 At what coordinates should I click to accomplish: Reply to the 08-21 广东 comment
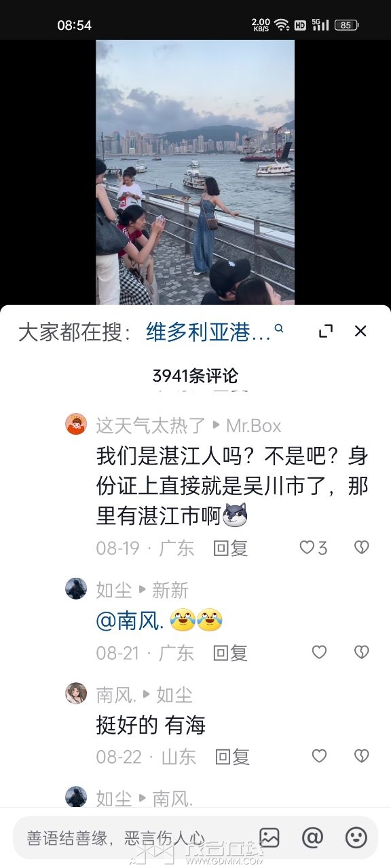click(x=230, y=653)
